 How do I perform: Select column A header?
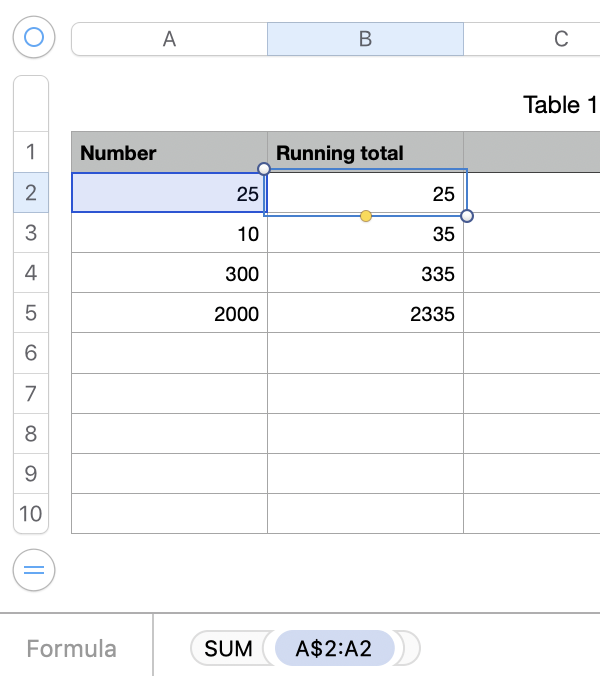click(x=169, y=39)
